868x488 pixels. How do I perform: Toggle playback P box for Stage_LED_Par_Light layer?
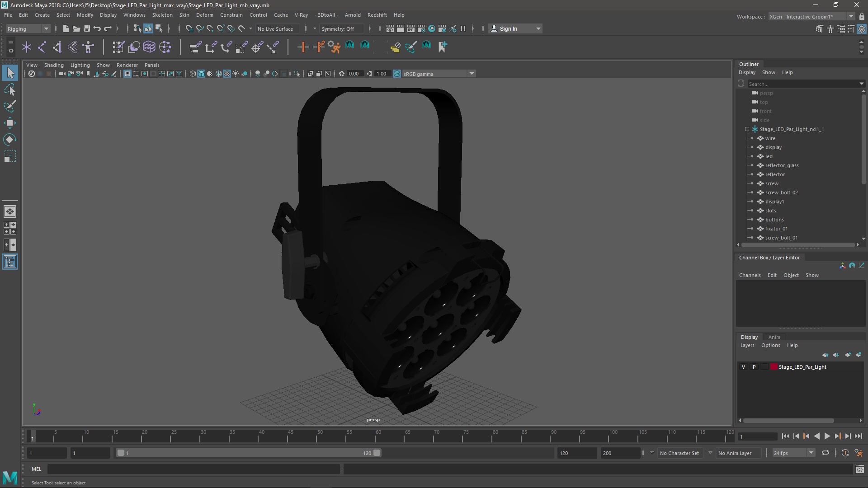[x=754, y=367]
